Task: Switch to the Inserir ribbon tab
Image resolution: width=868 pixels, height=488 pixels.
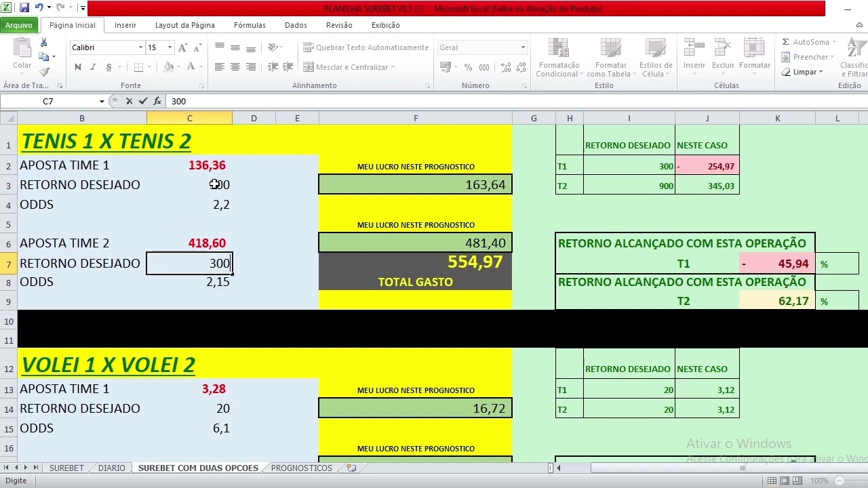Action: click(x=125, y=25)
